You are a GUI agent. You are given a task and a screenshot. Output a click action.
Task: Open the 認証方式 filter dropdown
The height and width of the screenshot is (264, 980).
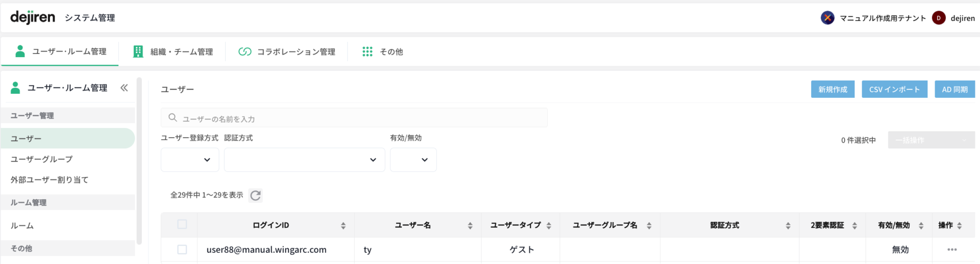pyautogui.click(x=304, y=160)
